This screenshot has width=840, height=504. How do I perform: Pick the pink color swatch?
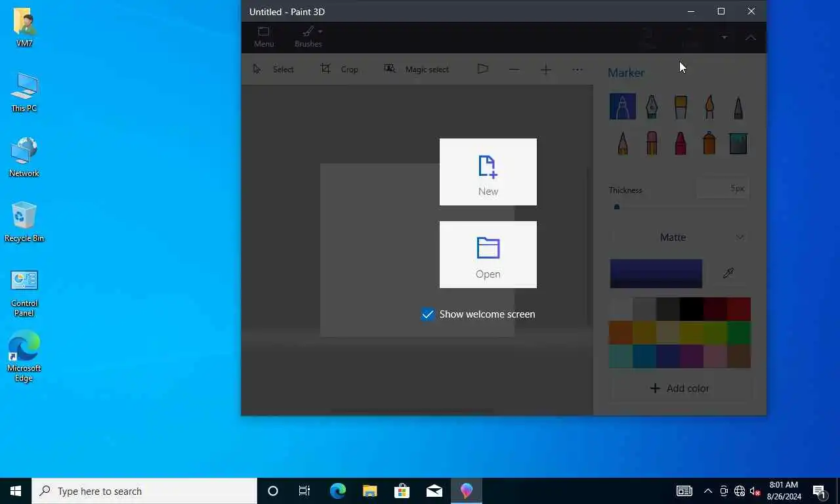(715, 356)
